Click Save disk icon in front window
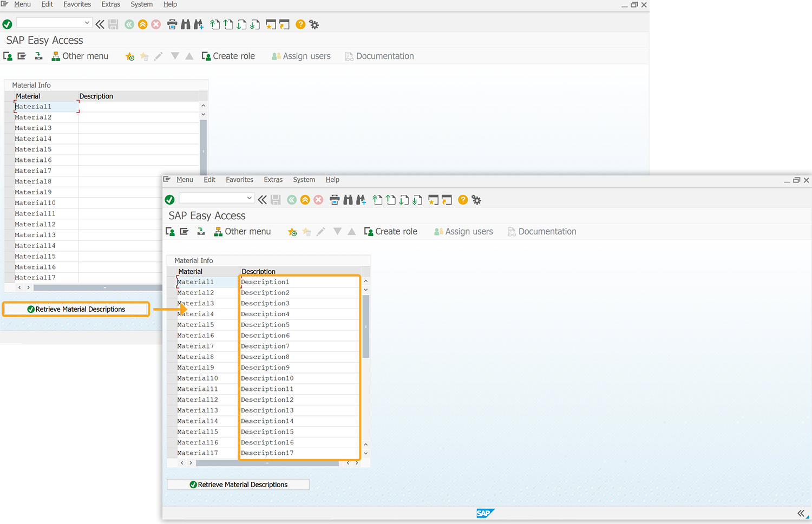Screen dimensions: 812x524 [276, 200]
